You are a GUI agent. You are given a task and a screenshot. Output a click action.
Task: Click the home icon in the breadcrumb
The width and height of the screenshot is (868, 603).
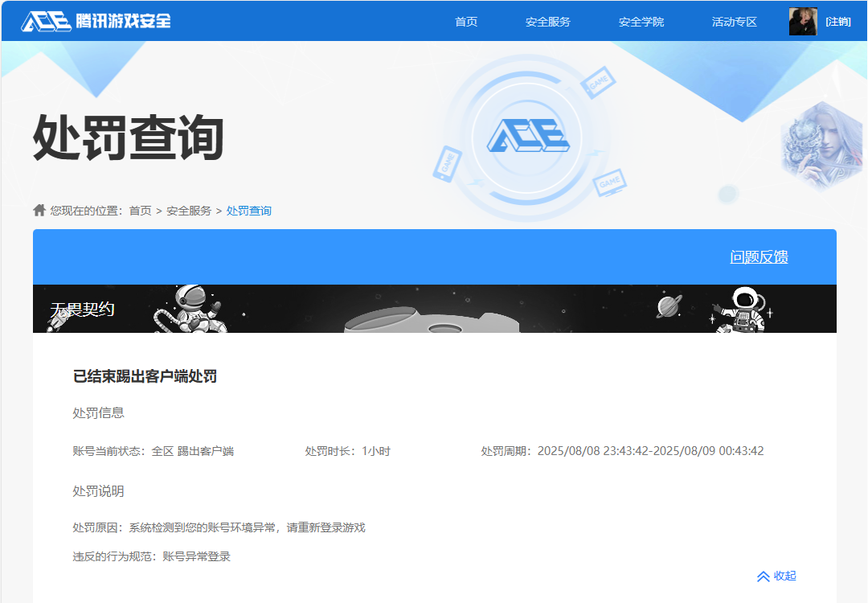(39, 210)
